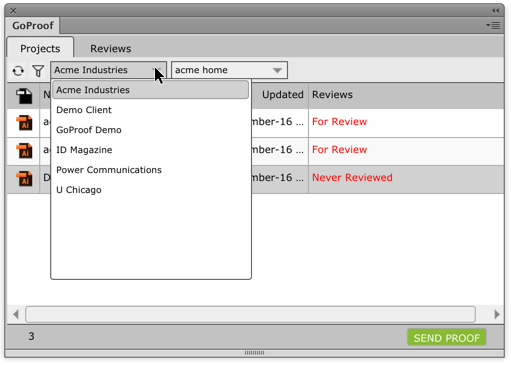Refresh the projects list

coord(18,71)
